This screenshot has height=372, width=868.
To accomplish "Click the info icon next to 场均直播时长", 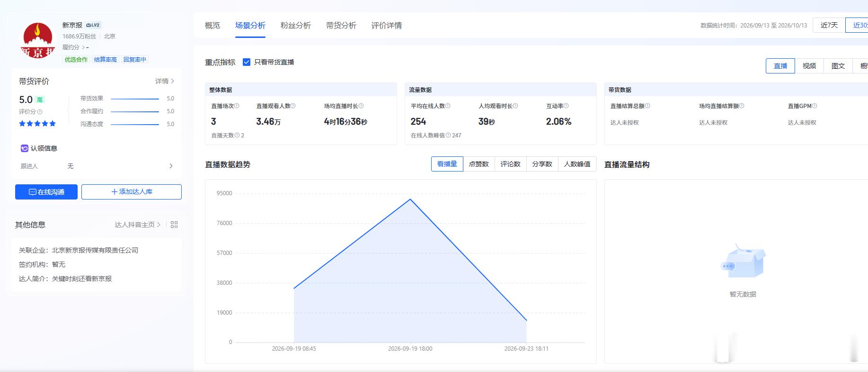I will 361,106.
